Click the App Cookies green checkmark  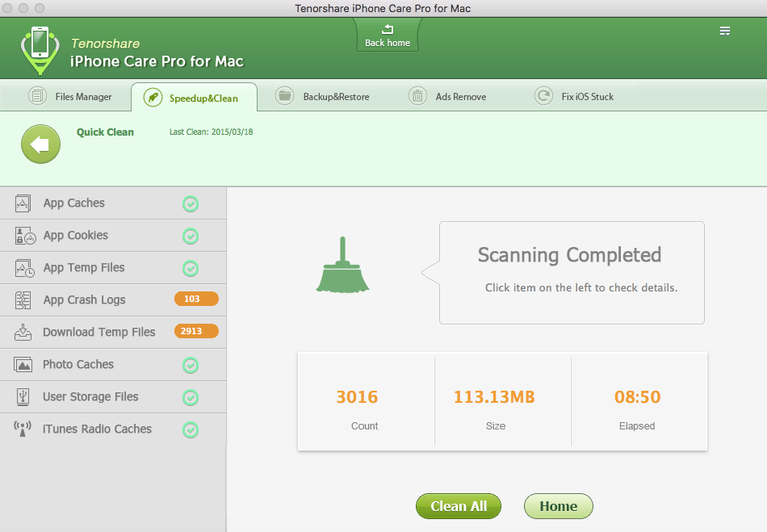coord(191,237)
